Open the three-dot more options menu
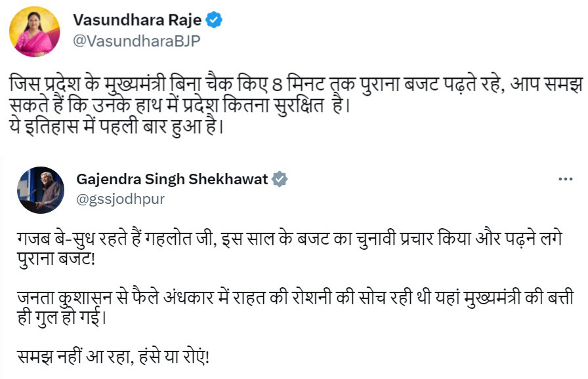588x379 pixels. tap(566, 179)
